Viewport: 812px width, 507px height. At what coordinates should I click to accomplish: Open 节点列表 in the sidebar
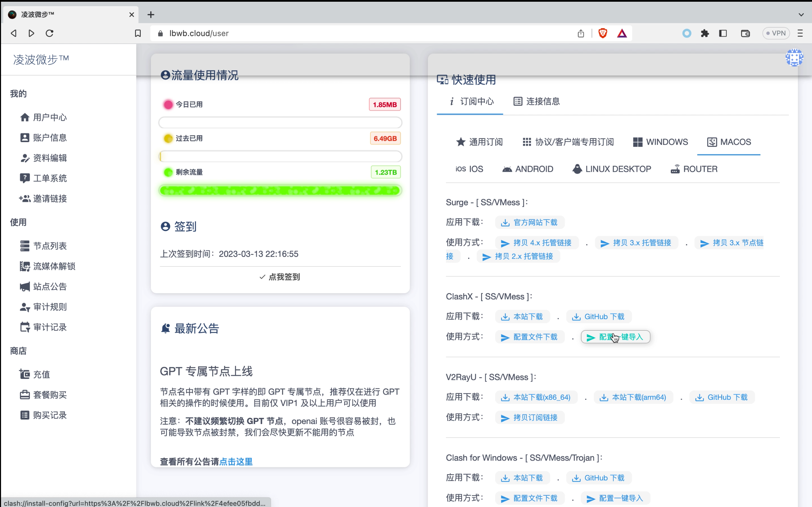(x=50, y=246)
